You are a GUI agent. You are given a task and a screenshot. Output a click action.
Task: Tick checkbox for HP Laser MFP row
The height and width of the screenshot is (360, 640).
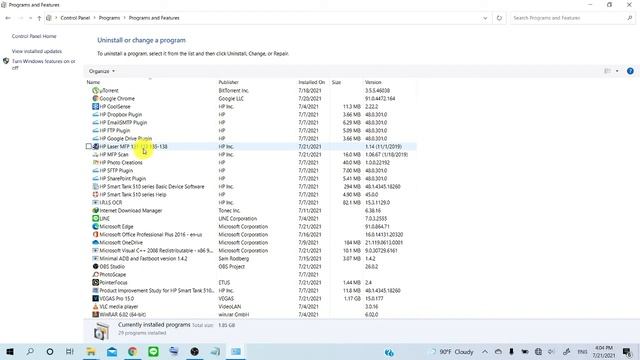pyautogui.click(x=89, y=147)
